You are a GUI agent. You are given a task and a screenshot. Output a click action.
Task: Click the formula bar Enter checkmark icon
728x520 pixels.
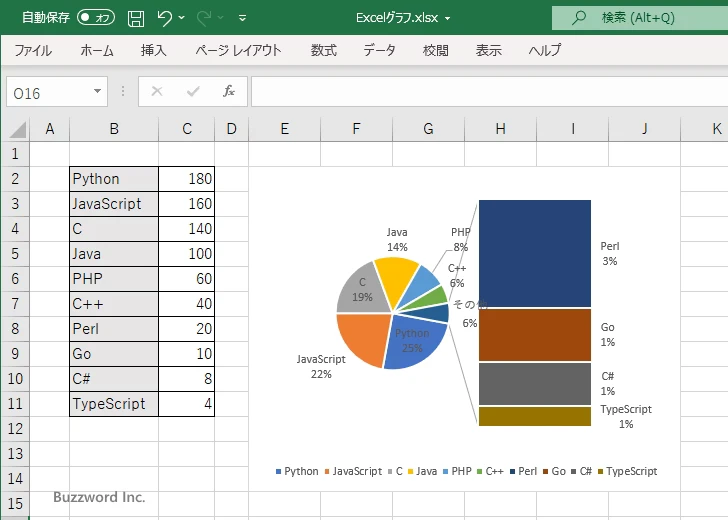tap(193, 91)
